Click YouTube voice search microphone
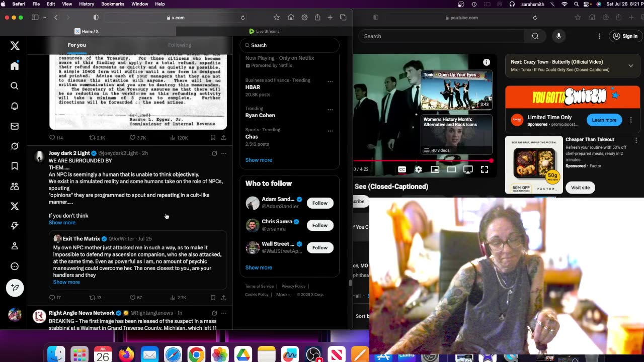 [558, 36]
